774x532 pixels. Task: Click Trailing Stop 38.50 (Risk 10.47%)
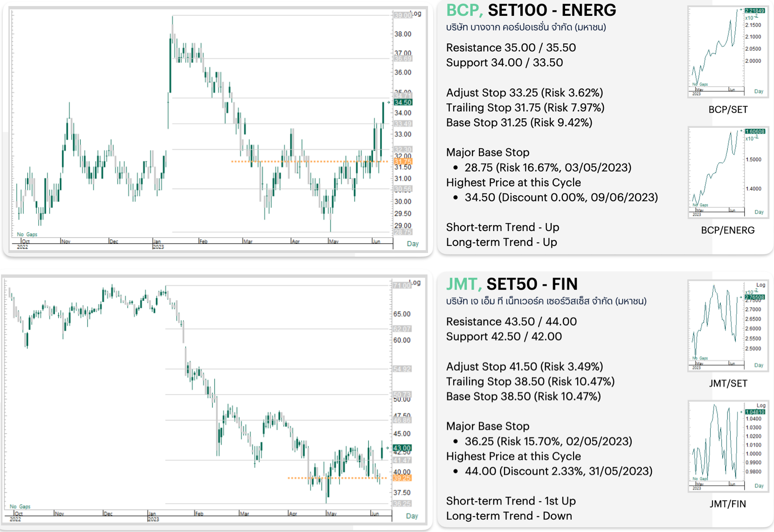click(531, 382)
